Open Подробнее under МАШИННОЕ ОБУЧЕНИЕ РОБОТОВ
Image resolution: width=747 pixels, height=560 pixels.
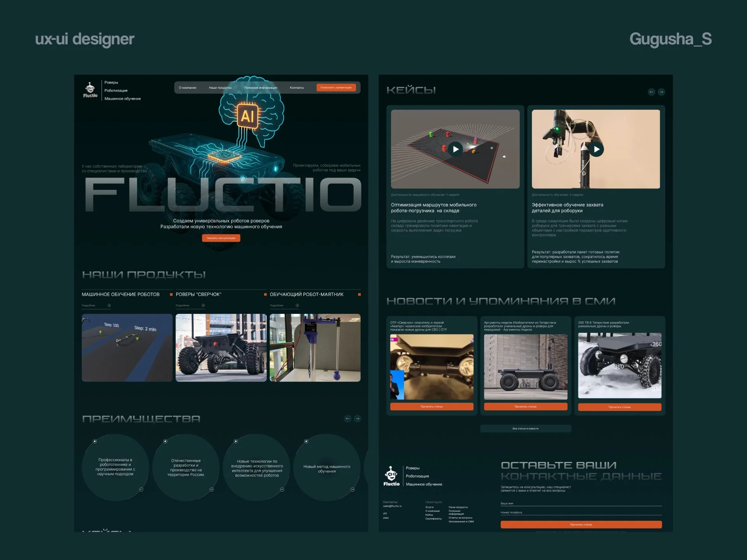(88, 306)
